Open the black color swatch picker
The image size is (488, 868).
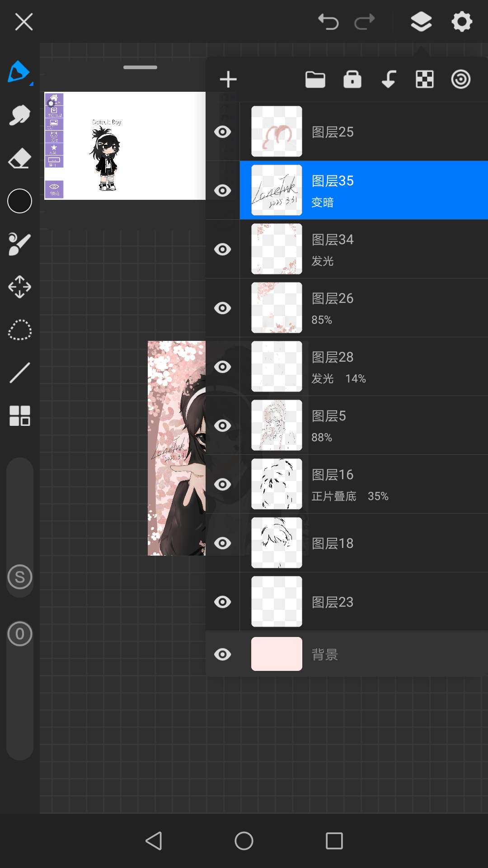tap(19, 201)
